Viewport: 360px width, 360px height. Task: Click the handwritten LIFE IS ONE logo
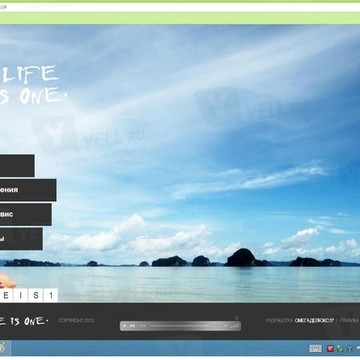pyautogui.click(x=33, y=85)
